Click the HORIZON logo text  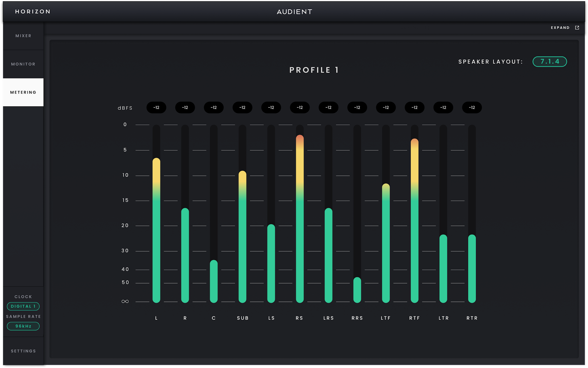pos(33,11)
